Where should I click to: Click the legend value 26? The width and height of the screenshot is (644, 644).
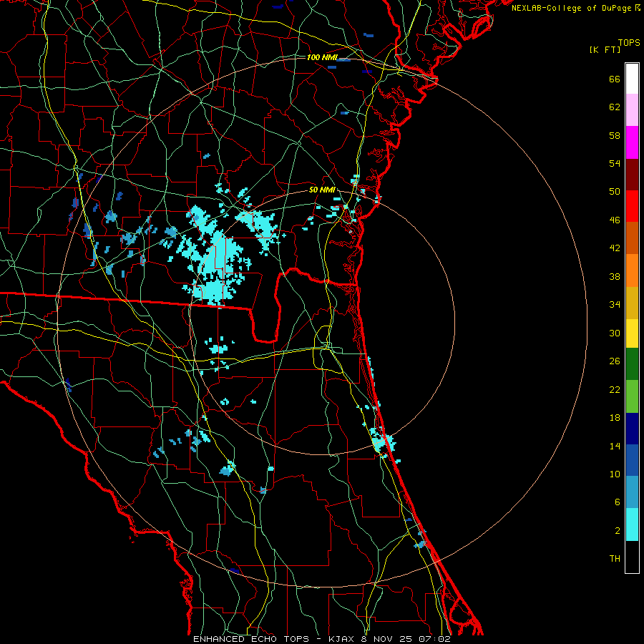pos(615,361)
